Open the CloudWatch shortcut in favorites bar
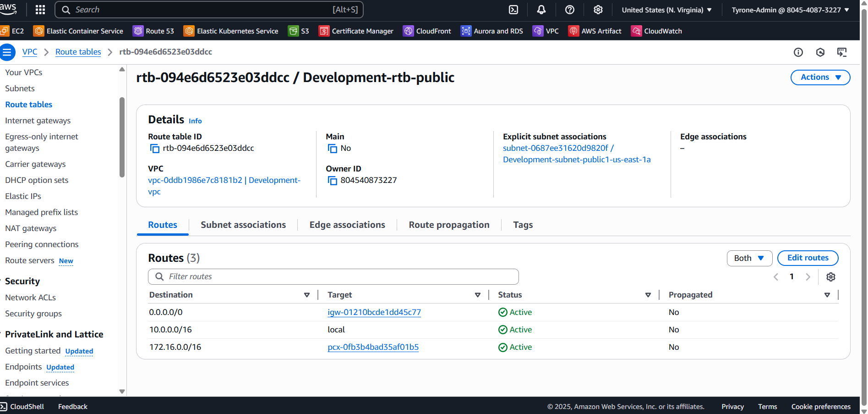Image resolution: width=868 pixels, height=414 pixels. 657,31
